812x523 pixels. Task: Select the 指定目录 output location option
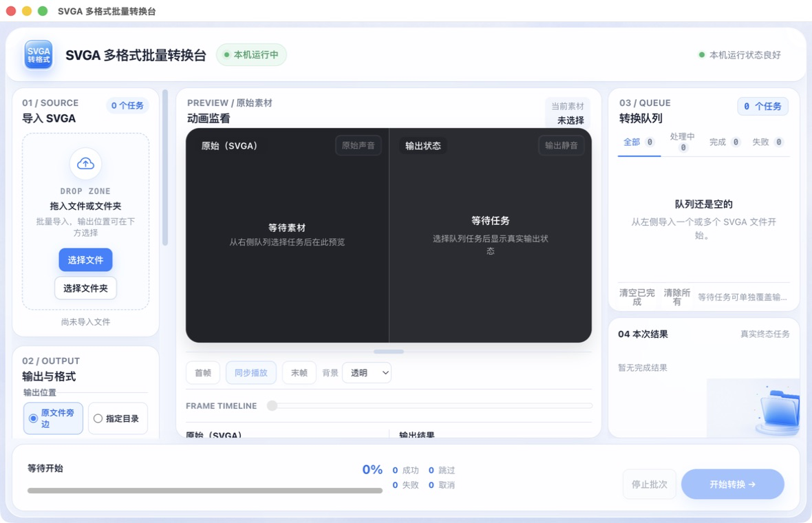[x=118, y=418]
